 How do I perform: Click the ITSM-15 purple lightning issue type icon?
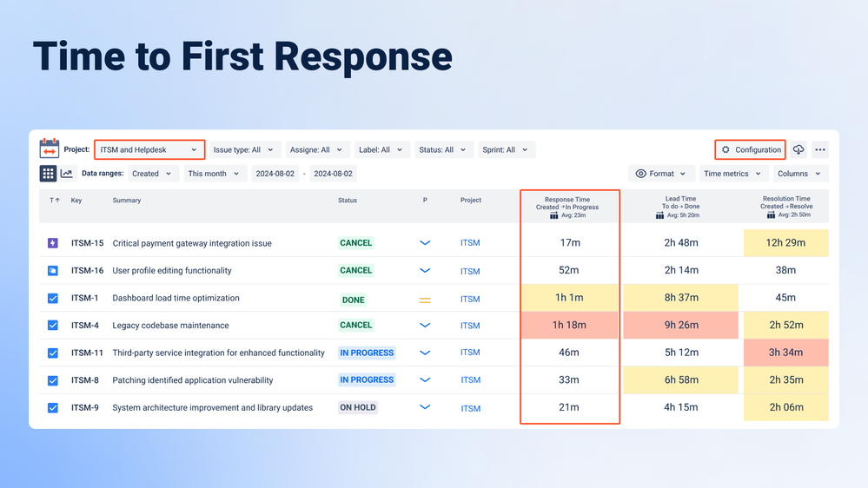53,243
